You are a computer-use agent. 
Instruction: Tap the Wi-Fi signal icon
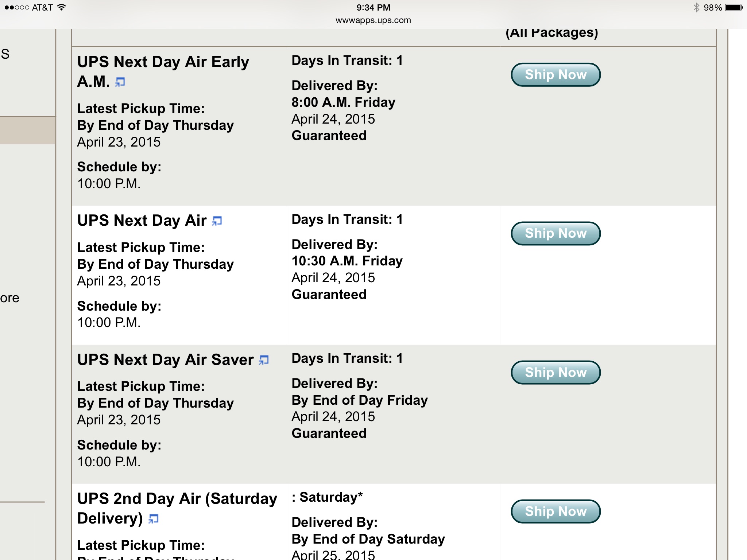62,7
